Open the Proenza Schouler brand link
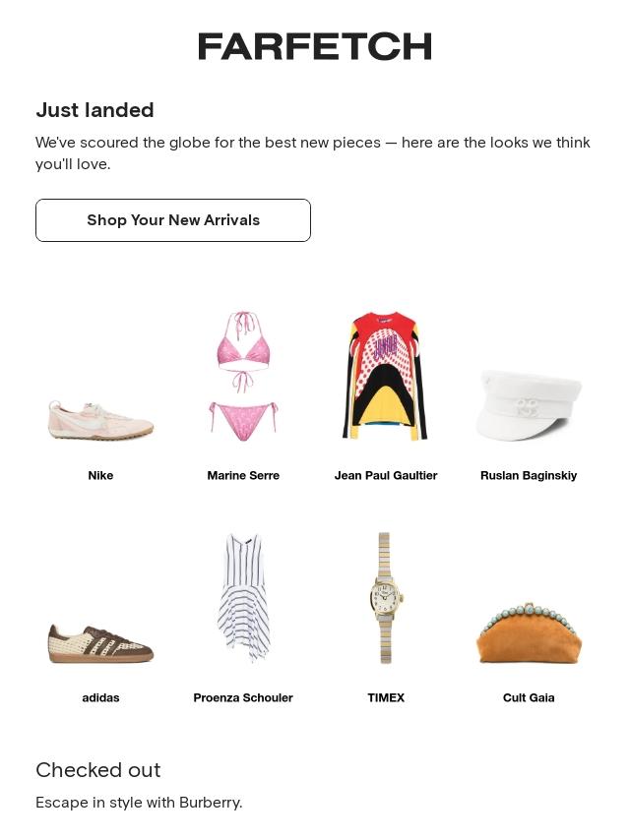 pyautogui.click(x=243, y=697)
